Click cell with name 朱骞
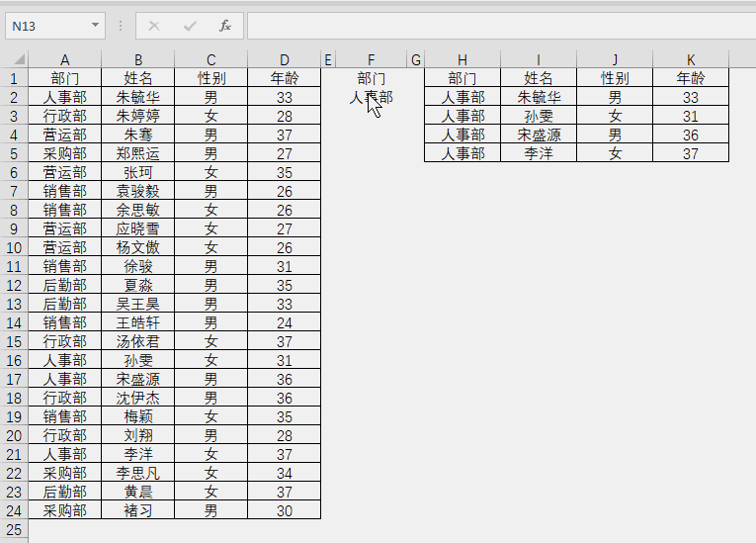The height and width of the screenshot is (543, 756). point(138,135)
